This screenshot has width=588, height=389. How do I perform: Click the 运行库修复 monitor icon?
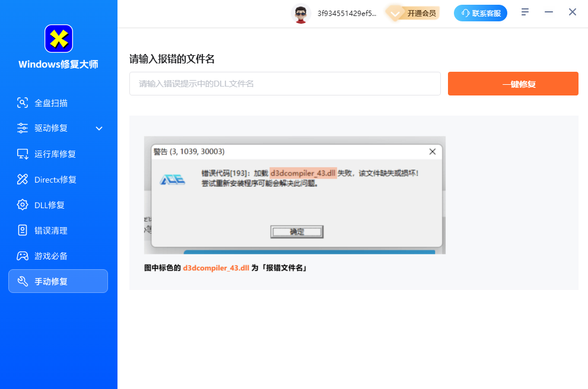coord(23,154)
